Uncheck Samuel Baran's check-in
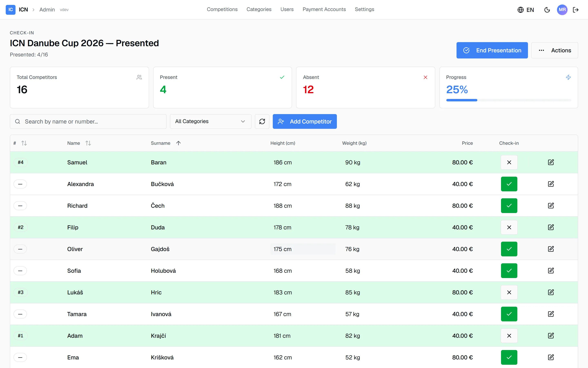 pyautogui.click(x=509, y=162)
